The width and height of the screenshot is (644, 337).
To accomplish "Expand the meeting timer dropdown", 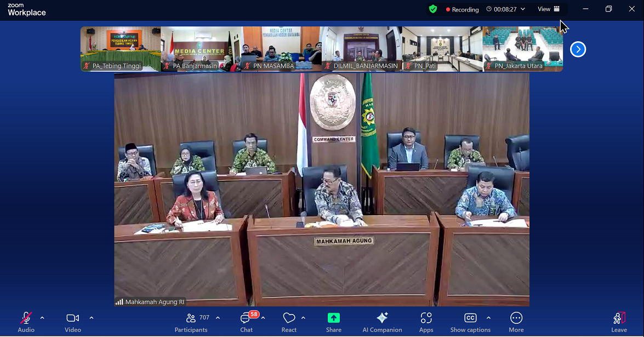I will point(523,9).
